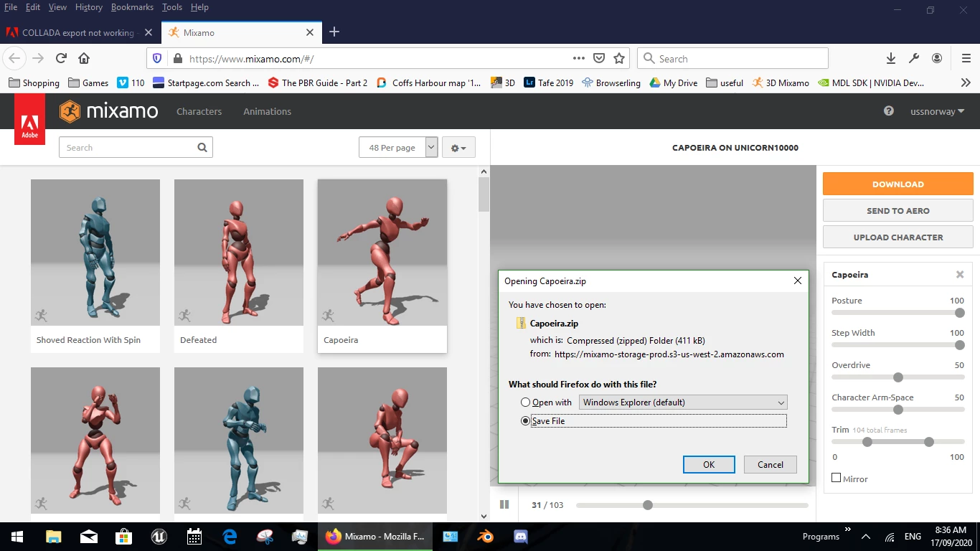The height and width of the screenshot is (551, 980).
Task: Click the tracking protection shield icon
Action: pos(157,59)
